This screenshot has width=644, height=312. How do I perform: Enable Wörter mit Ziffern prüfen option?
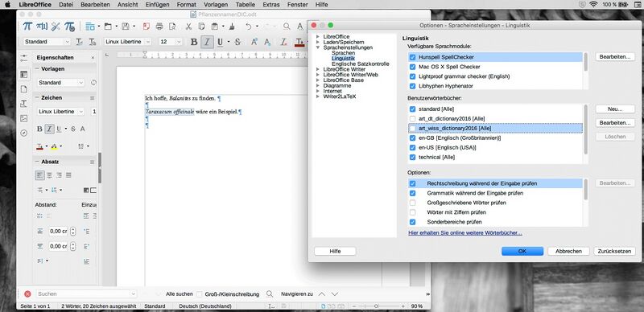click(x=413, y=212)
